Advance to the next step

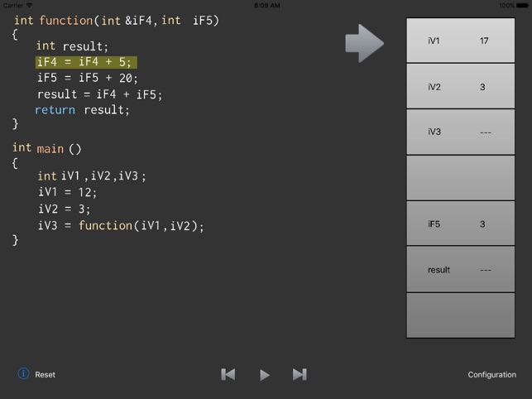point(300,374)
